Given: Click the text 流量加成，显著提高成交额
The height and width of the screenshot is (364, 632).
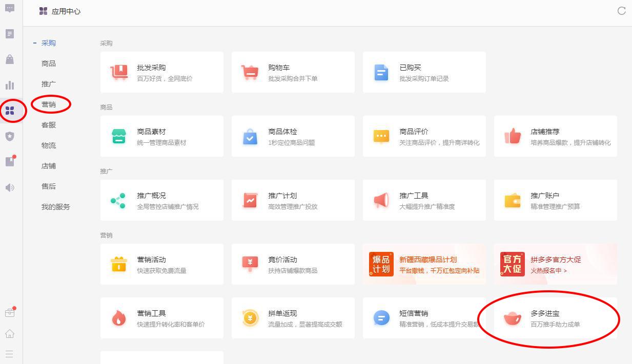Looking at the screenshot, I should pos(305,324).
